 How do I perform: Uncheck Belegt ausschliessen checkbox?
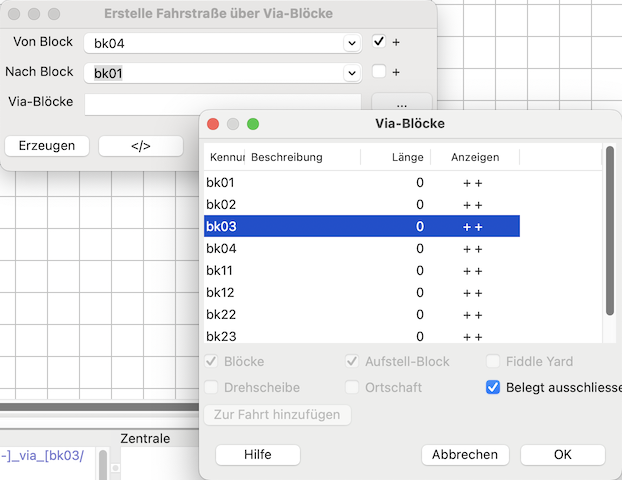tap(493, 387)
